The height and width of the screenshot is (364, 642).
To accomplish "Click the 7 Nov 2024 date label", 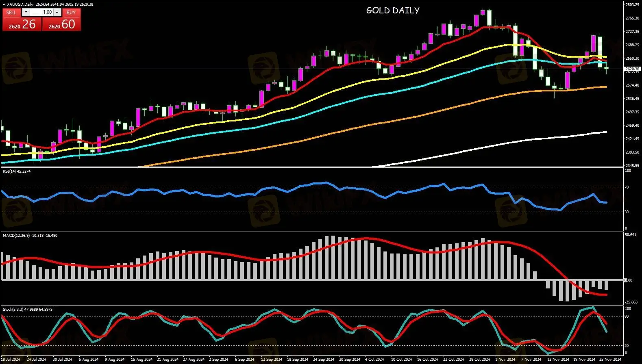I will tap(531, 360).
